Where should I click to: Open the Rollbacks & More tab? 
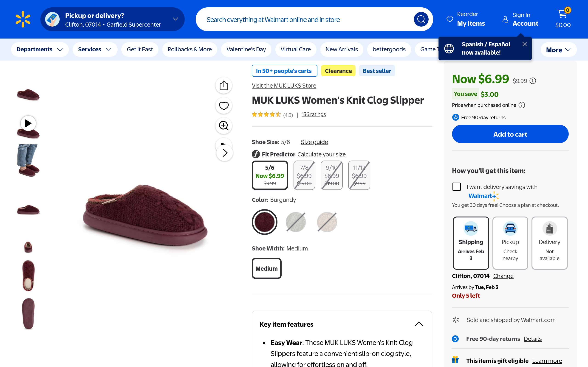pos(189,50)
